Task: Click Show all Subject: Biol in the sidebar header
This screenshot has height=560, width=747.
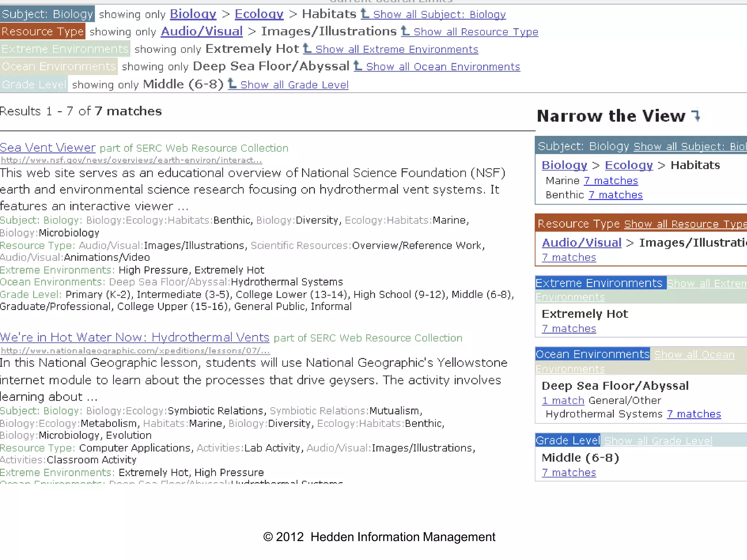Action: coord(690,147)
